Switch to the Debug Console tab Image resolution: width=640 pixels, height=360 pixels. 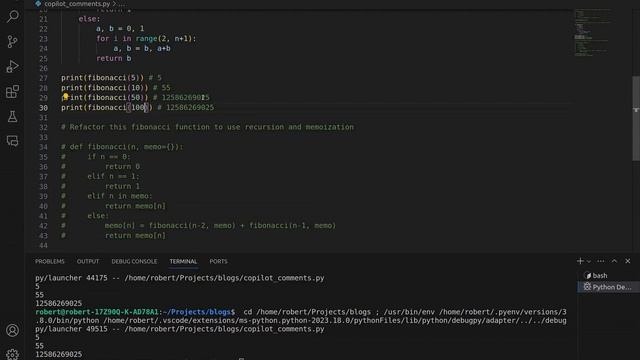coord(134,261)
